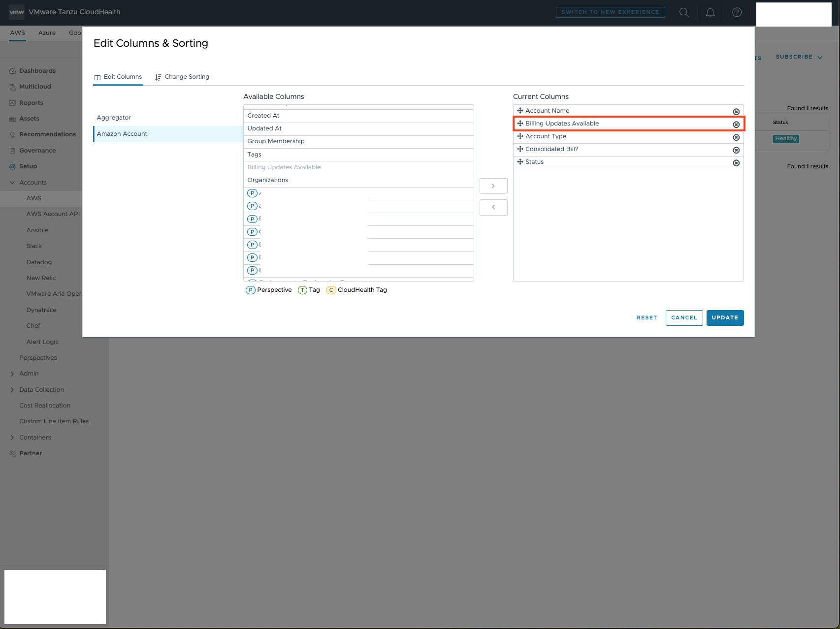The height and width of the screenshot is (629, 840).
Task: Click the add column right arrow button
Action: 493,186
